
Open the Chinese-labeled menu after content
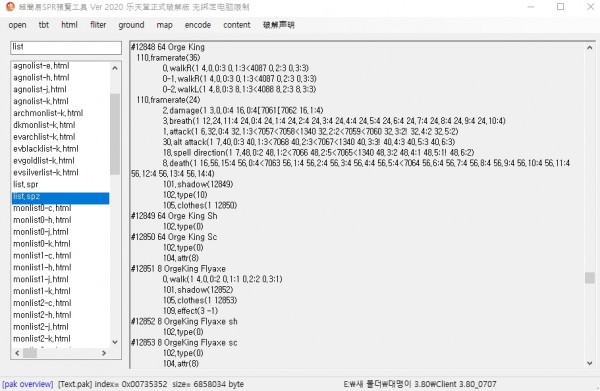click(279, 25)
